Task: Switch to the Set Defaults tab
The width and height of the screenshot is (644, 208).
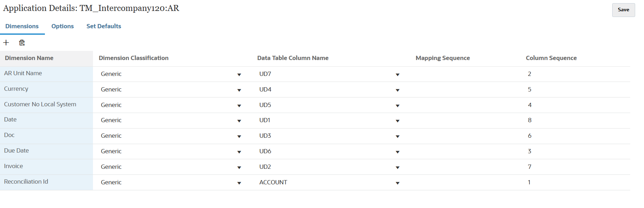Action: tap(104, 26)
